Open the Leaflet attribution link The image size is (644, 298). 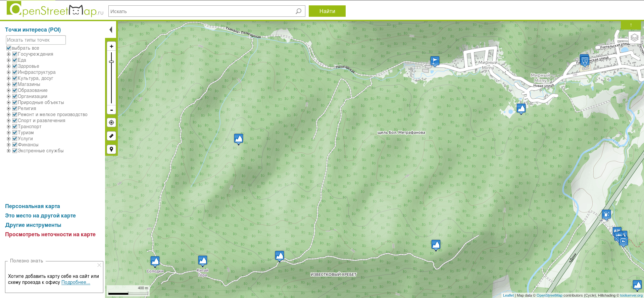508,295
